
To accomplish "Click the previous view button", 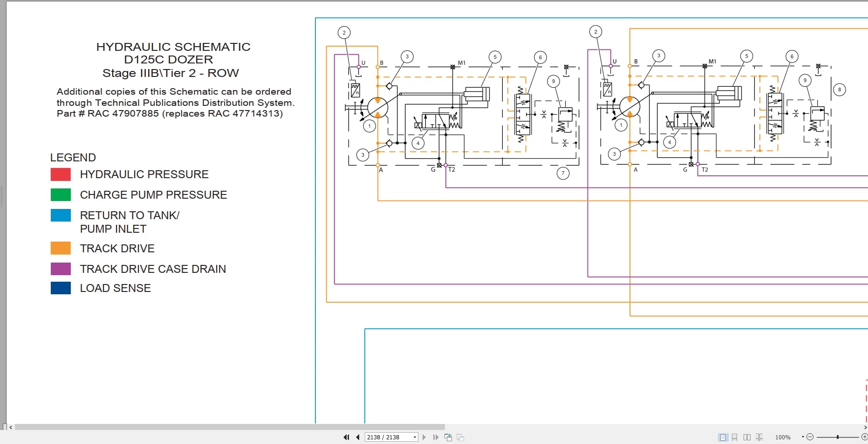I will point(448,437).
